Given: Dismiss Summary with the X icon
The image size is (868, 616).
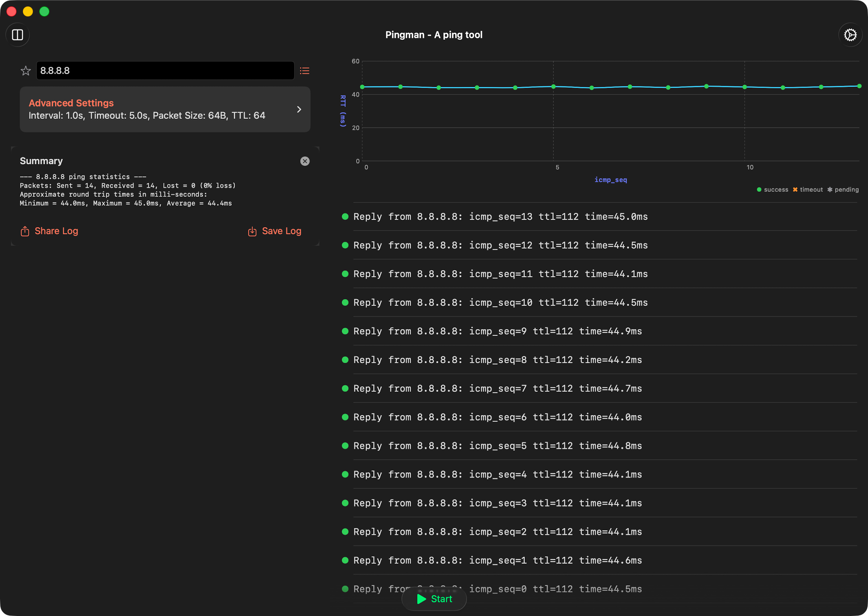Looking at the screenshot, I should coord(305,161).
